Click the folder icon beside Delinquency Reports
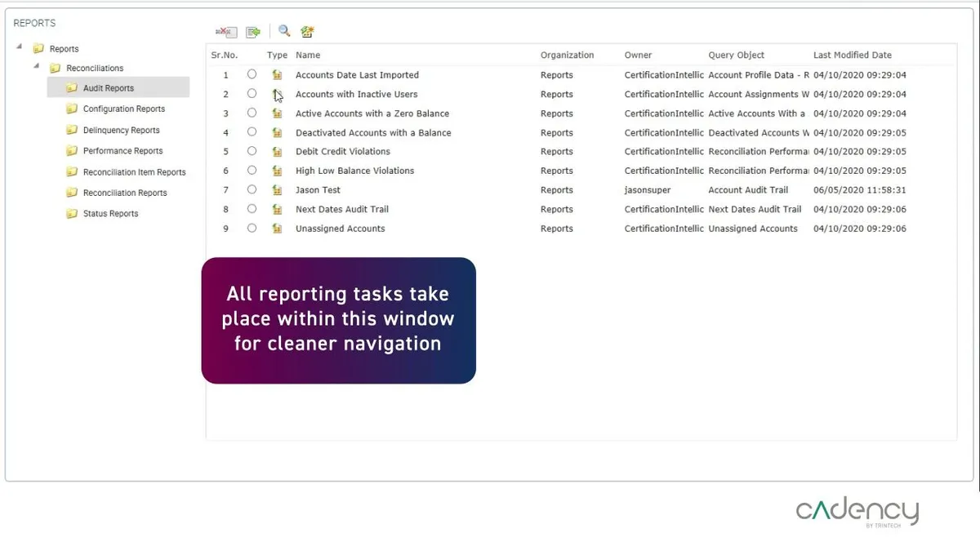This screenshot has width=980, height=551. (x=72, y=130)
